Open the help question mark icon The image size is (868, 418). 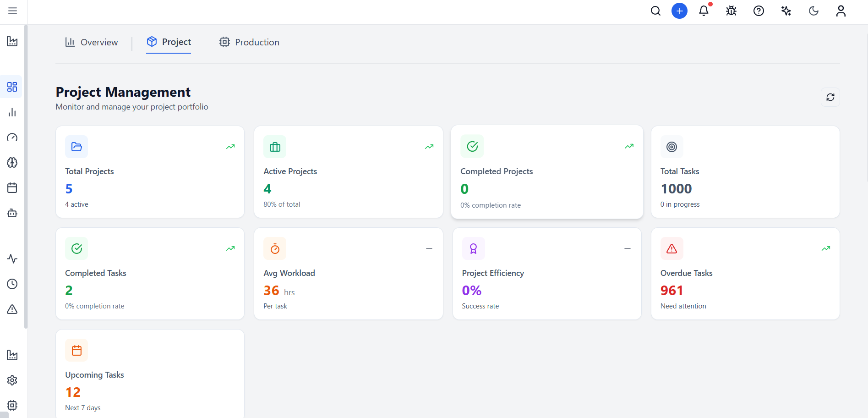[759, 11]
